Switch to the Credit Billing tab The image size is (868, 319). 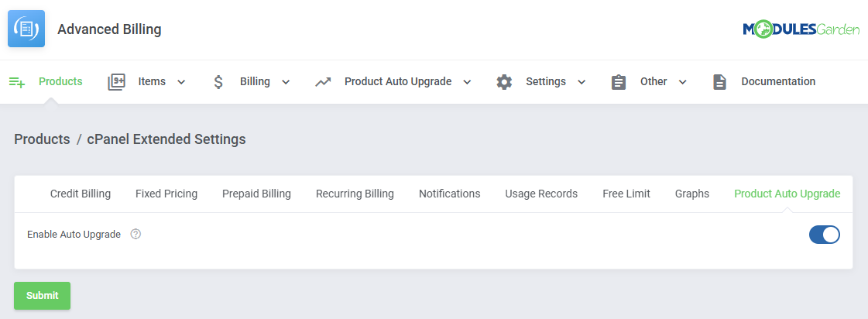coord(81,194)
